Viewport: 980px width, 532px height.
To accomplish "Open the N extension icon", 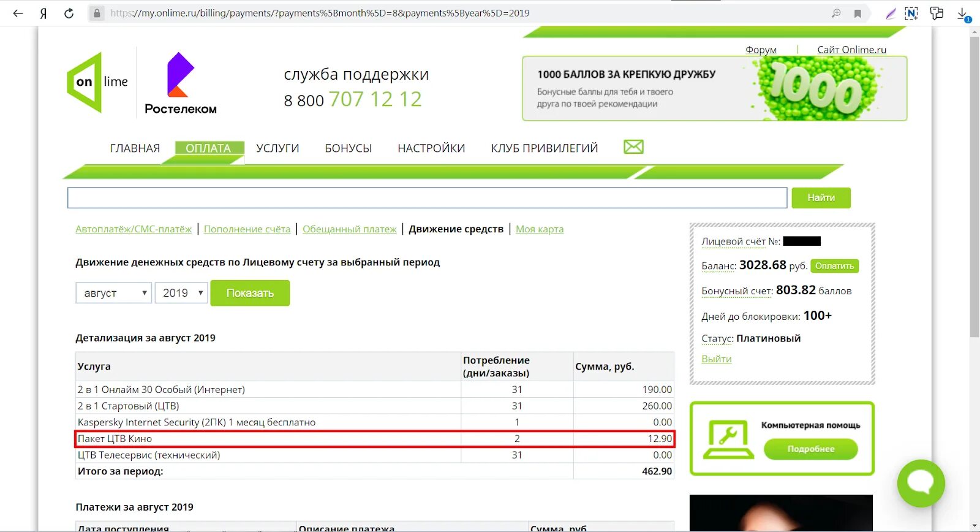I will pyautogui.click(x=911, y=13).
